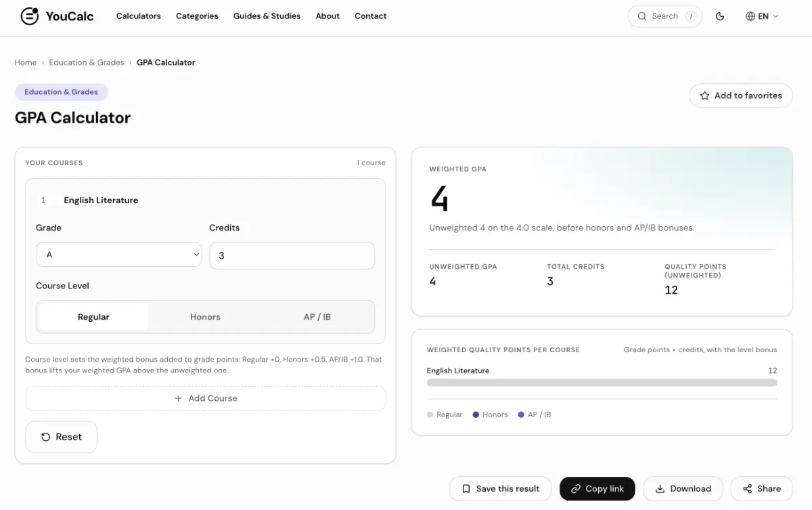Click the English Literature course name field
The image size is (812, 510).
coord(215,200)
